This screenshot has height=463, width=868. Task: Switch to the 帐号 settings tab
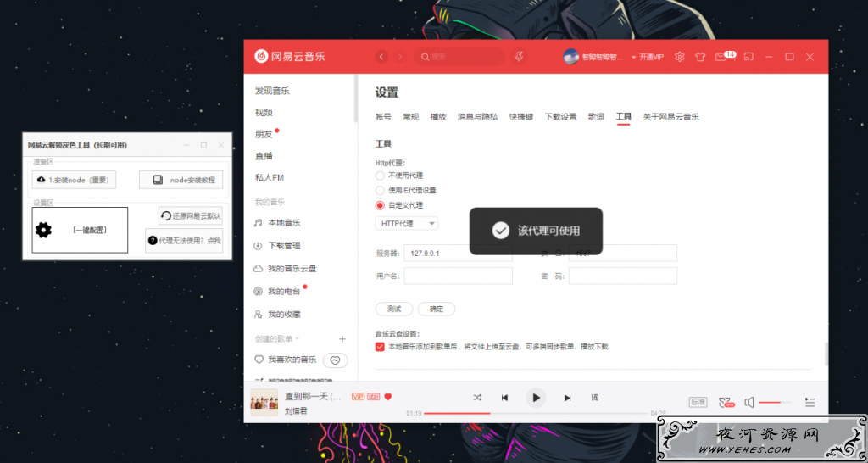coord(383,117)
